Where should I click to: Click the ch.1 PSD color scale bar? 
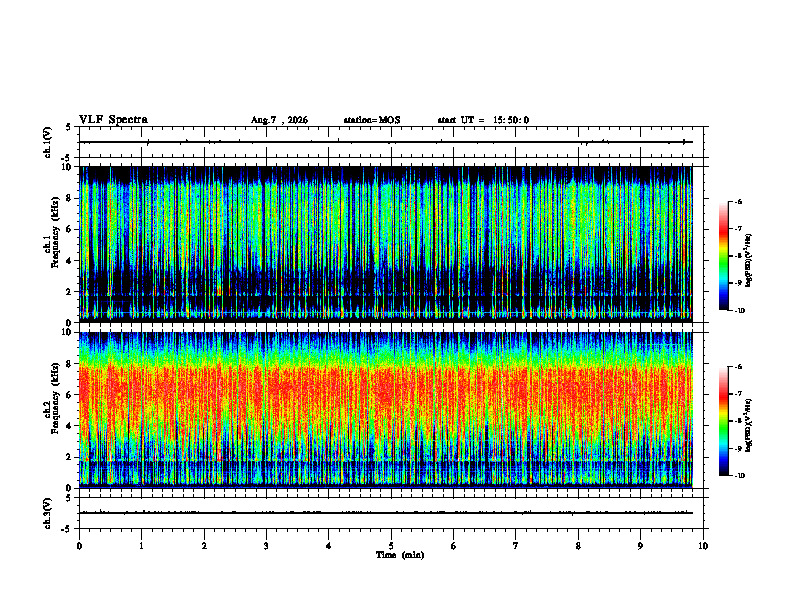click(723, 256)
